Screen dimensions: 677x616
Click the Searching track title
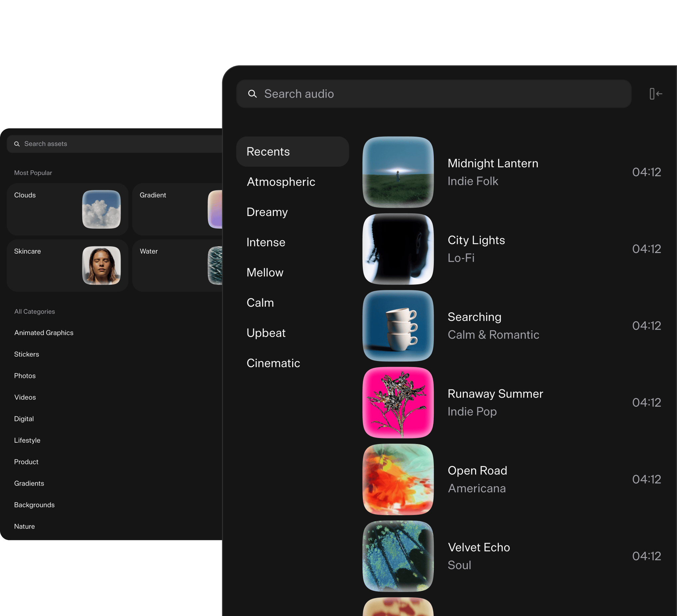coord(474,317)
